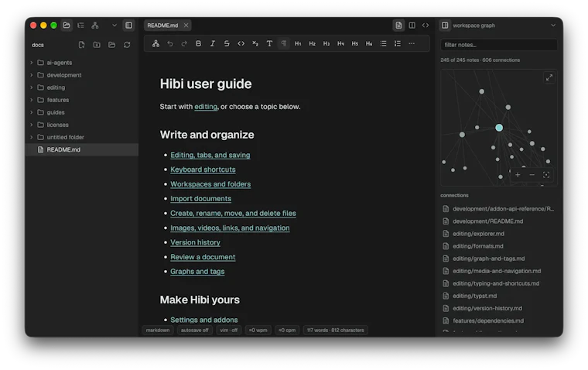
Task: Toggle bold formatting
Action: (198, 43)
